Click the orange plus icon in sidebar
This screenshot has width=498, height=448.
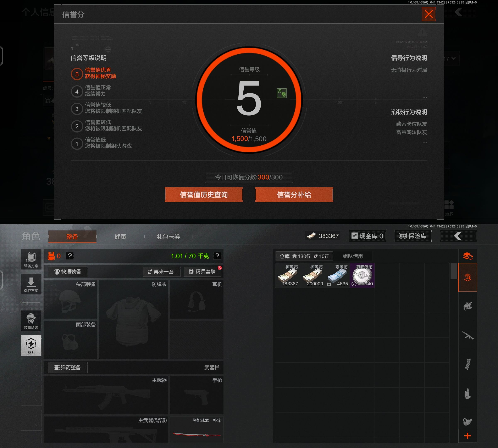(467, 436)
